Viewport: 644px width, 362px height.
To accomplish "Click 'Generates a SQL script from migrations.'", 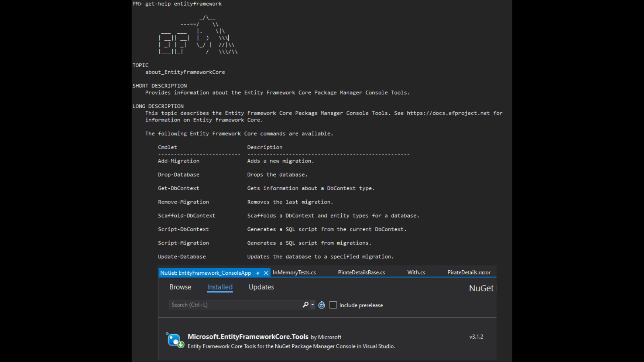I will coord(309,243).
